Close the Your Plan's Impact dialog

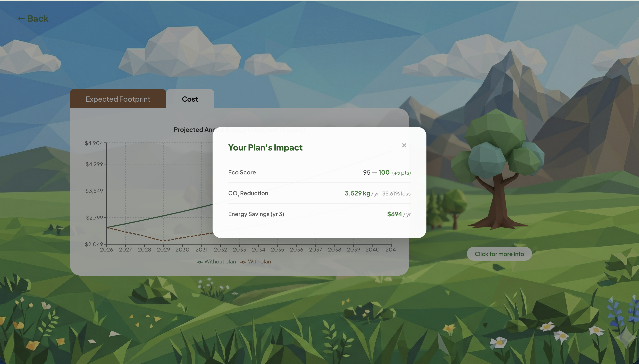tap(404, 145)
